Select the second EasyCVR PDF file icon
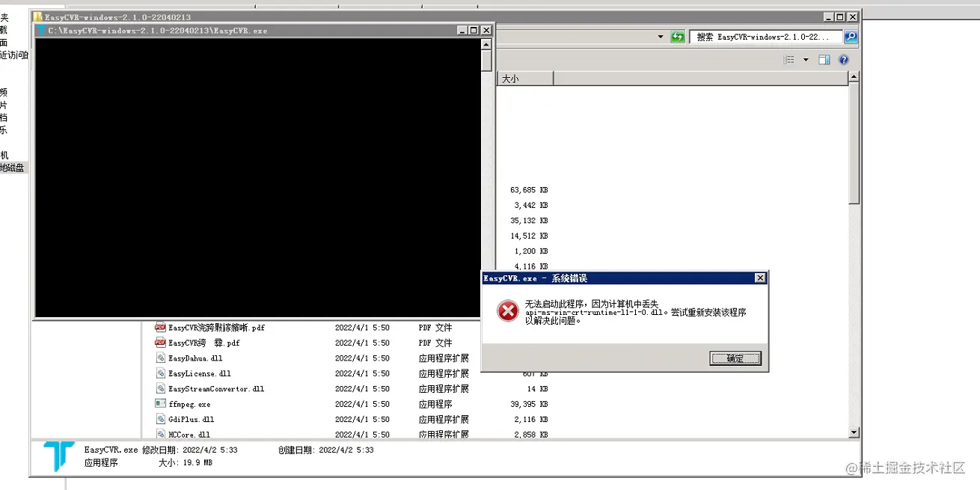 (x=160, y=343)
